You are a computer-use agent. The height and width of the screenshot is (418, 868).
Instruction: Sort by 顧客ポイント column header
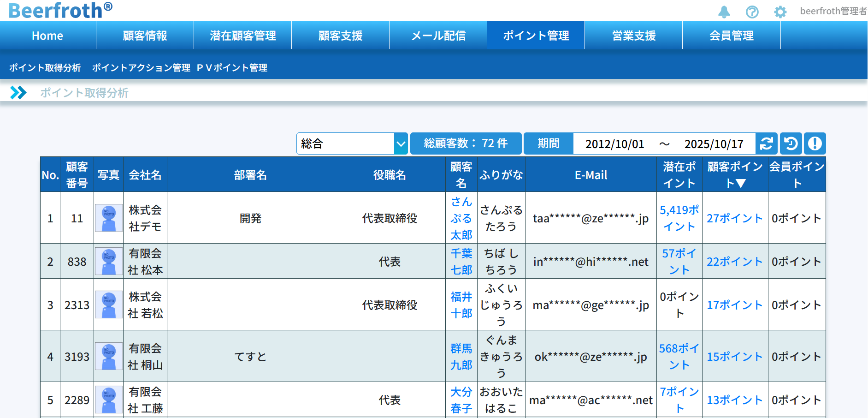735,174
